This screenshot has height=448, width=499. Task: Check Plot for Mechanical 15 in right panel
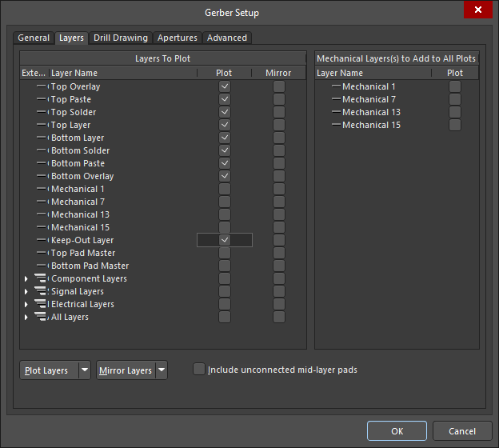pos(455,125)
